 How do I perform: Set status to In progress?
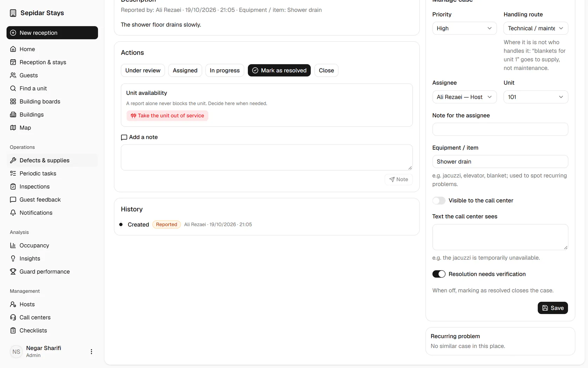point(225,70)
